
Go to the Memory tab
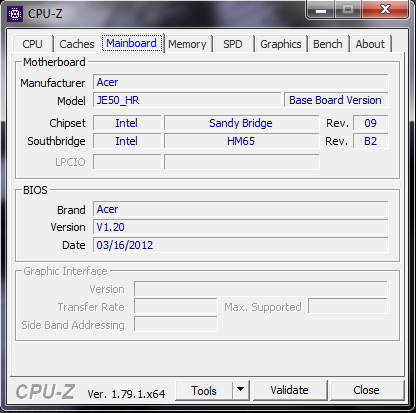[x=187, y=44]
